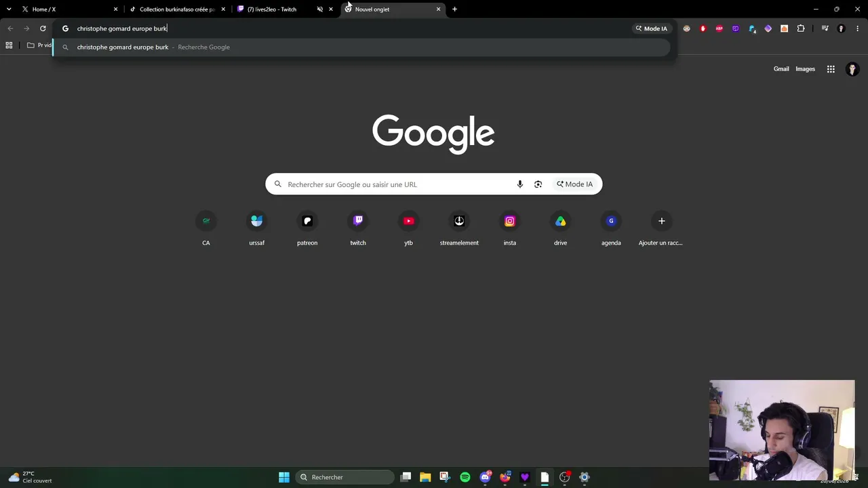
Task: Close the lives2leo Twitch tab
Action: tap(331, 9)
